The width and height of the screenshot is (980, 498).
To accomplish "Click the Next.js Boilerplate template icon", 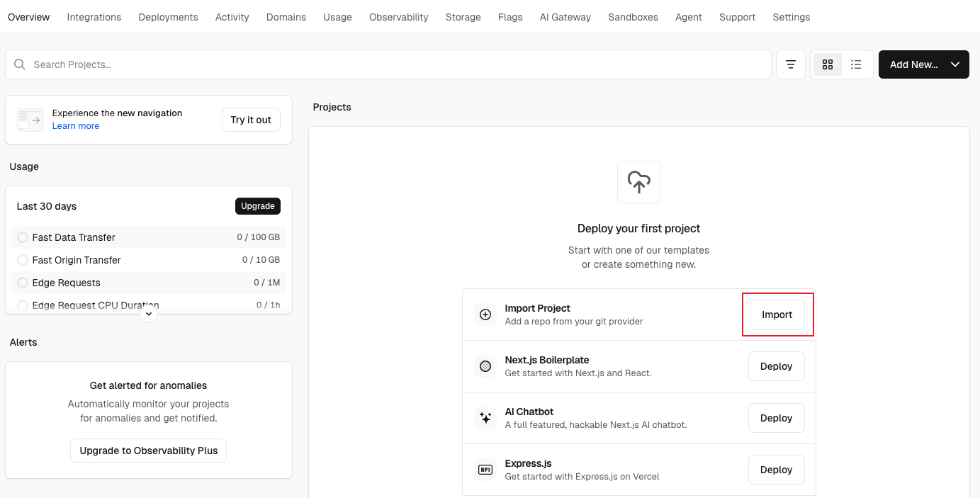I will click(x=485, y=366).
